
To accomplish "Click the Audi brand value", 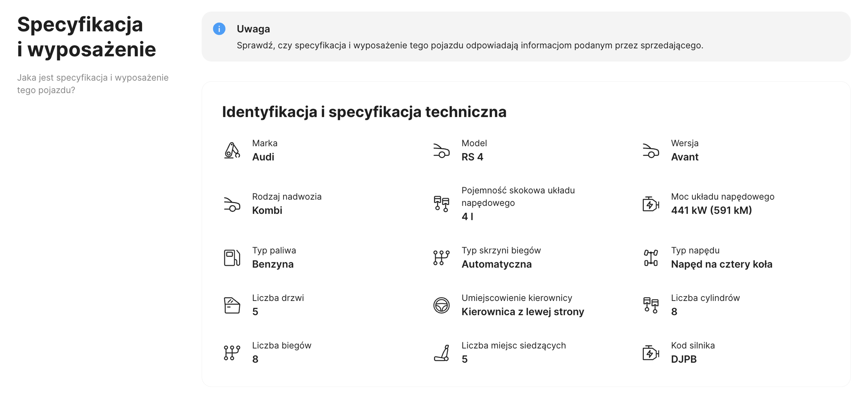I will tap(263, 157).
